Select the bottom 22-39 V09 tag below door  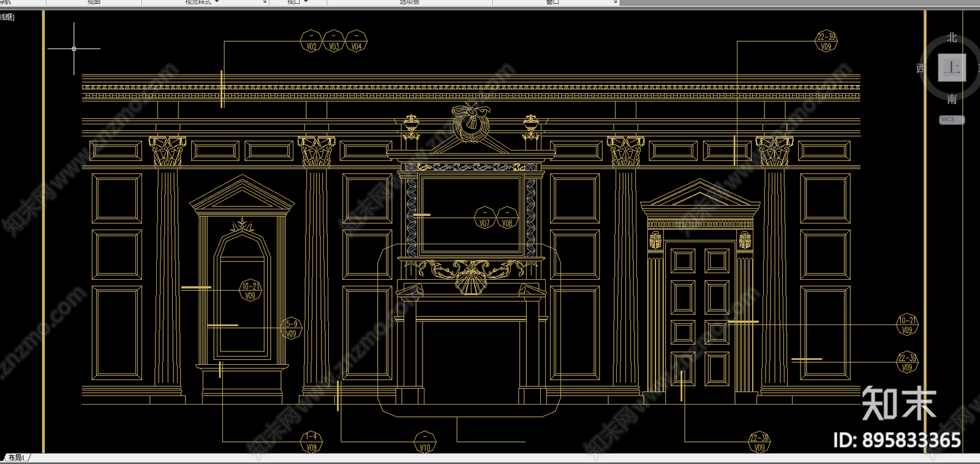click(x=759, y=442)
